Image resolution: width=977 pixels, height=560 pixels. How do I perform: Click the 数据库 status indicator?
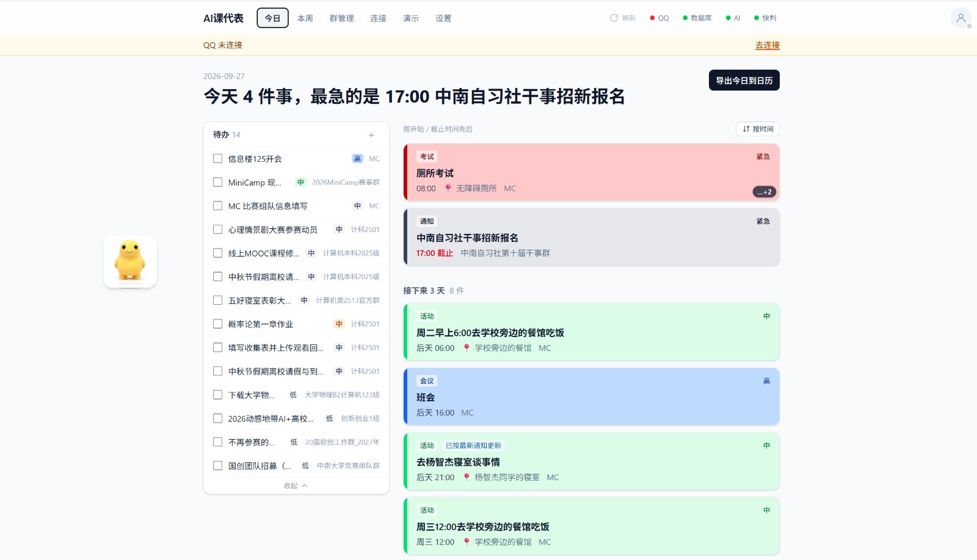pyautogui.click(x=697, y=18)
